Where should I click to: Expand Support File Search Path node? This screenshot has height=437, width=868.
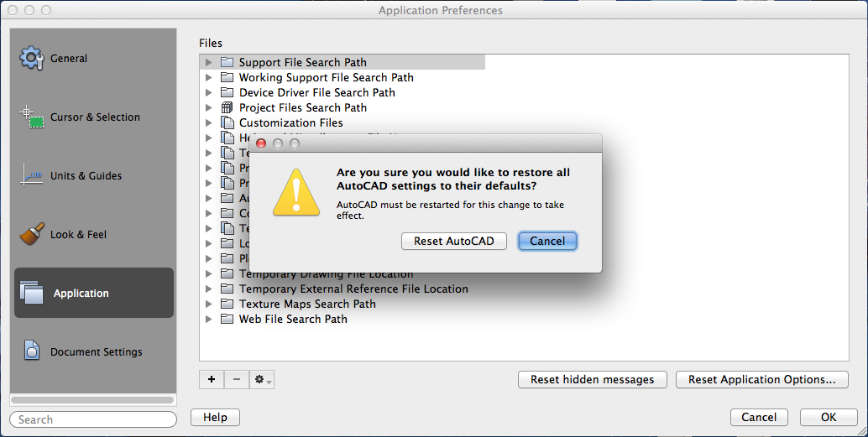[209, 63]
